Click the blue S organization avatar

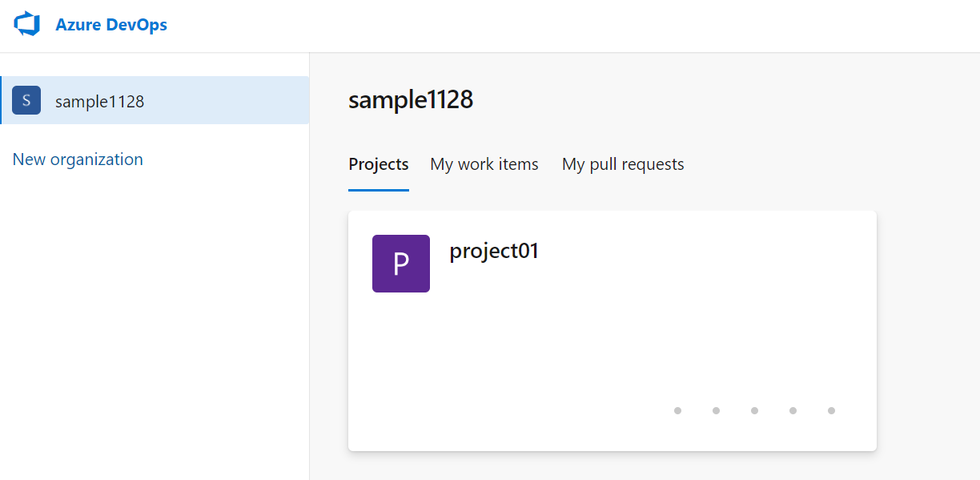pyautogui.click(x=26, y=101)
